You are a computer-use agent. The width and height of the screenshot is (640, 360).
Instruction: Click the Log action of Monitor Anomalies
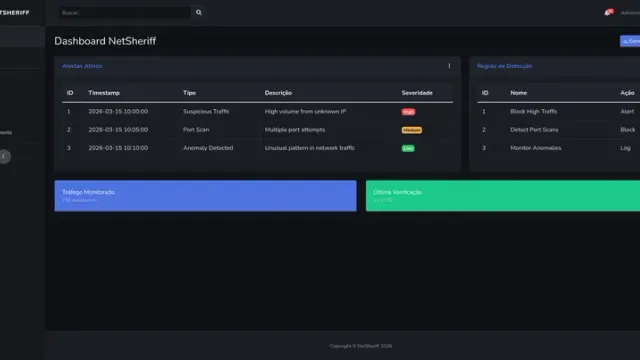pyautogui.click(x=625, y=148)
